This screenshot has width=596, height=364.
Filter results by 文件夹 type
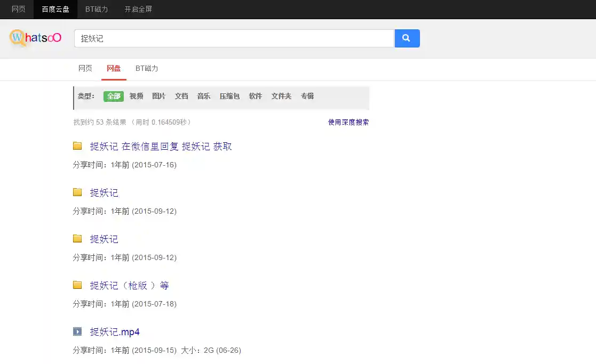(281, 96)
